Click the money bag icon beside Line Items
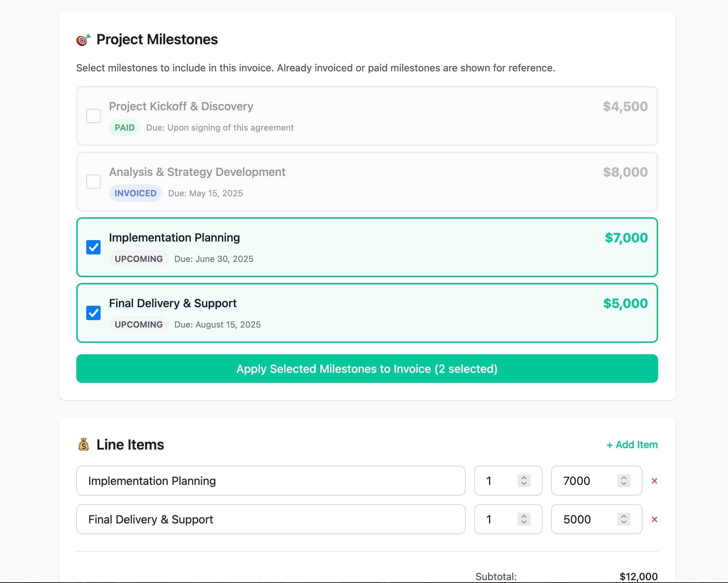Viewport: 728px width, 583px height. 83,444
